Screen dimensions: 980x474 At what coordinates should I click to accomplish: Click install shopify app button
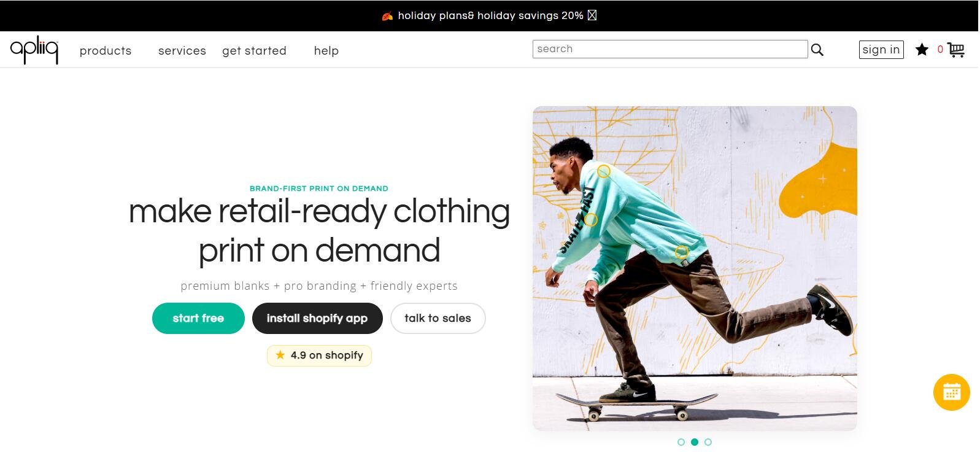pos(317,318)
